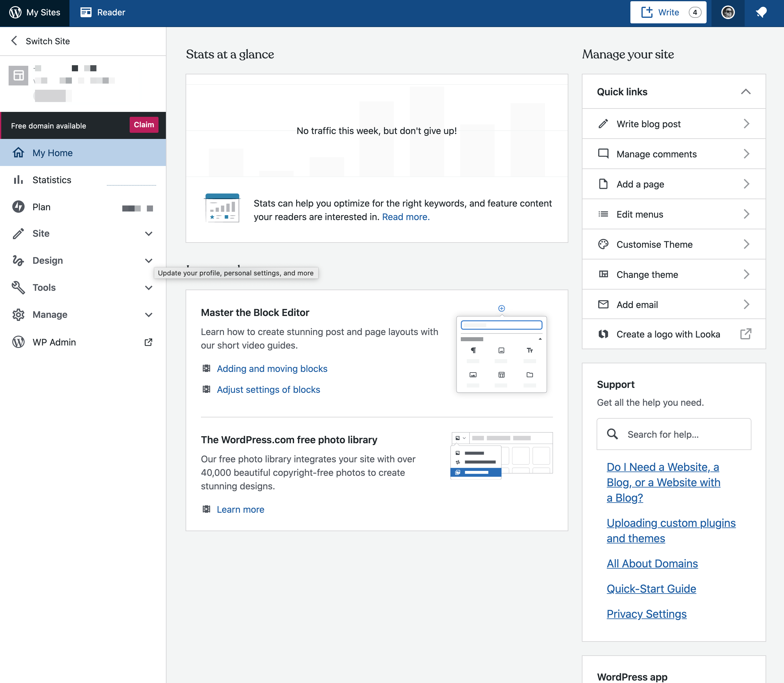This screenshot has height=683, width=784.
Task: Open the notifications bell icon
Action: [x=761, y=12]
